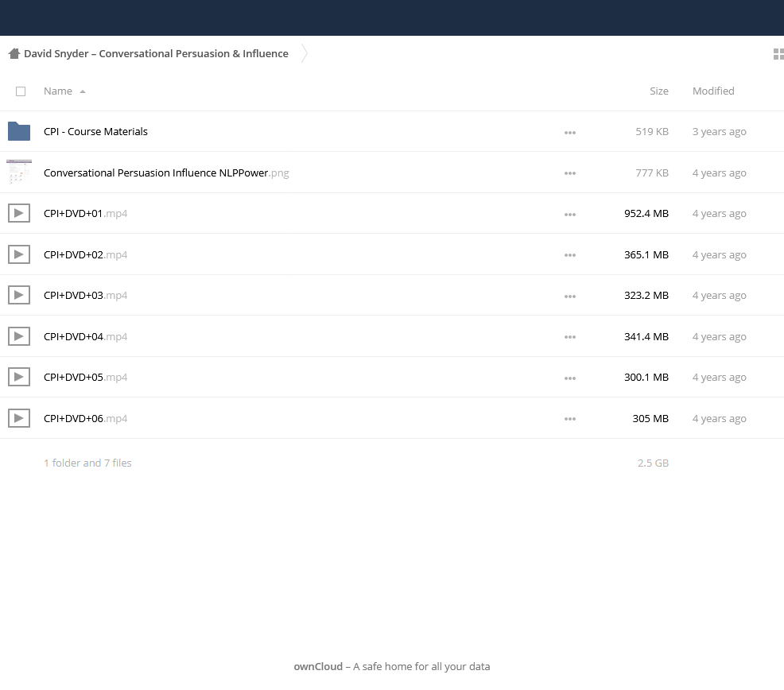Open the CPI+DVD+06.mp4 file name
Screen dimensions: 784x690
pos(86,418)
